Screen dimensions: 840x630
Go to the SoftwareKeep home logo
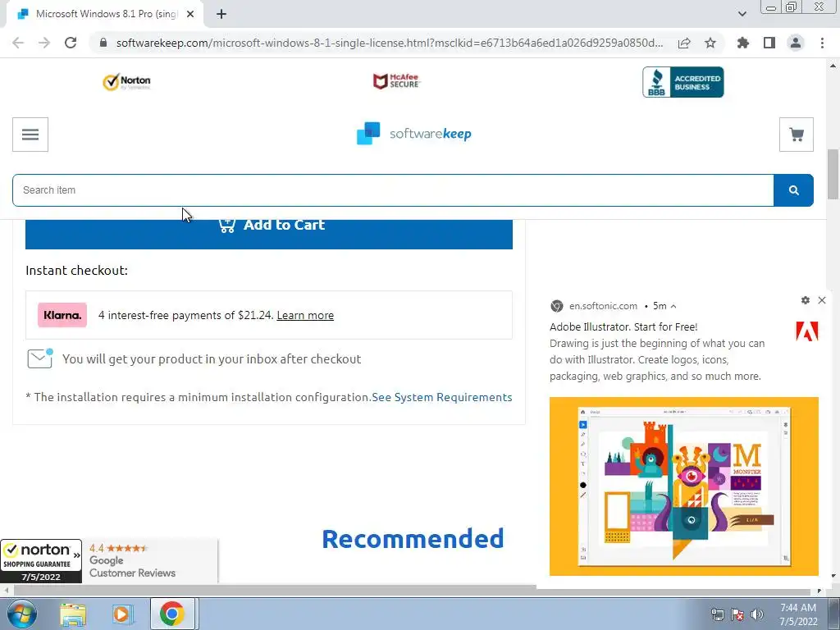[x=414, y=134]
